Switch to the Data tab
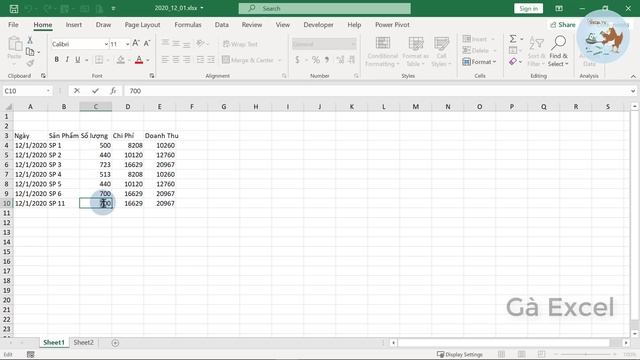The width and height of the screenshot is (640, 360). [x=222, y=25]
